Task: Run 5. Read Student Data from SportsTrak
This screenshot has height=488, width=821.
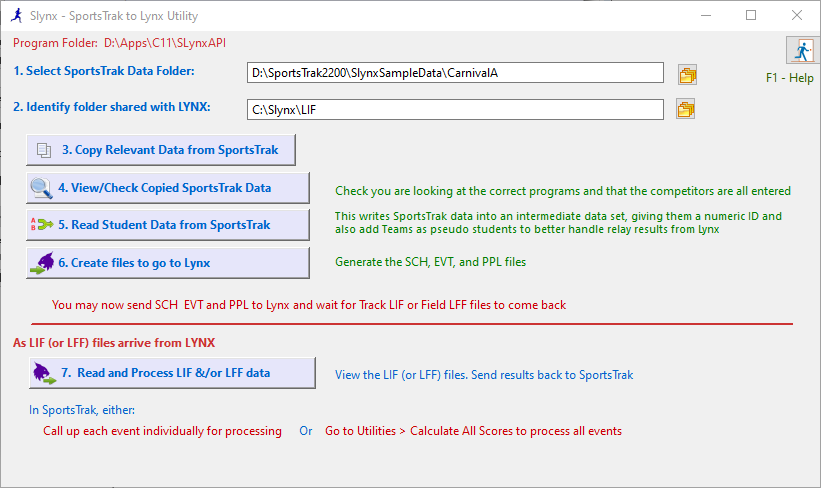Action: [168, 225]
